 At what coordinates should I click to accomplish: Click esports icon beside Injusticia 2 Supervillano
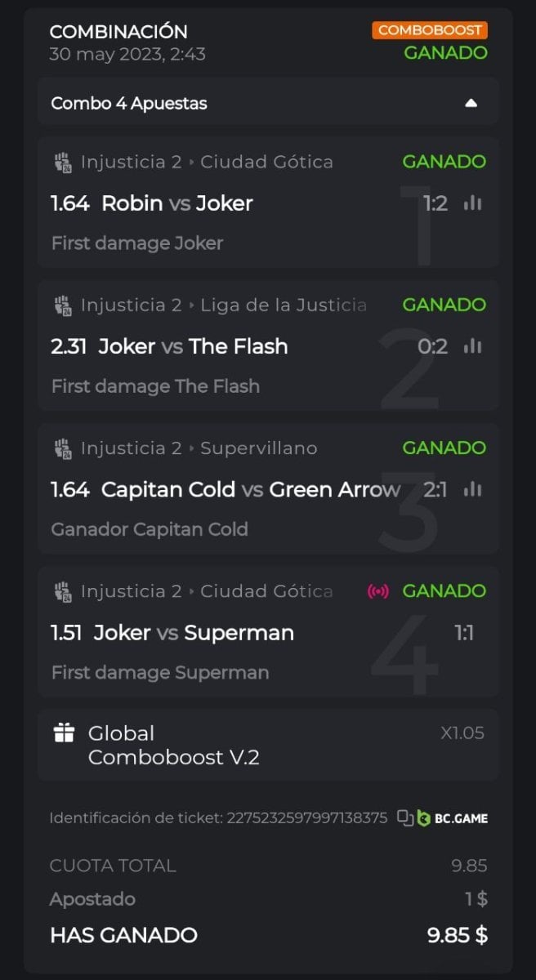(x=63, y=448)
